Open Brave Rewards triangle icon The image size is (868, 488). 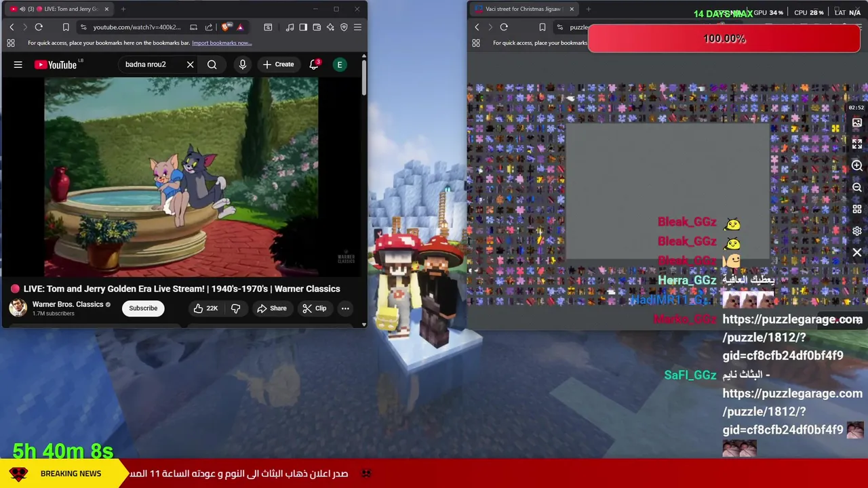240,27
